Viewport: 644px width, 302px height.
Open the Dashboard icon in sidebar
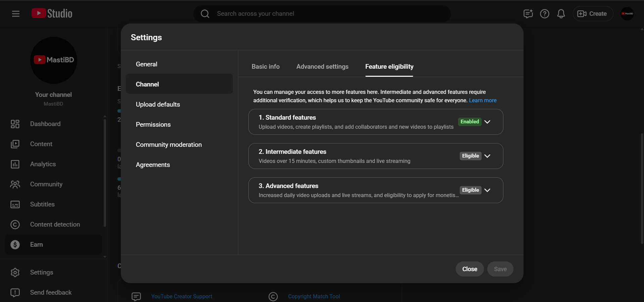tap(15, 124)
